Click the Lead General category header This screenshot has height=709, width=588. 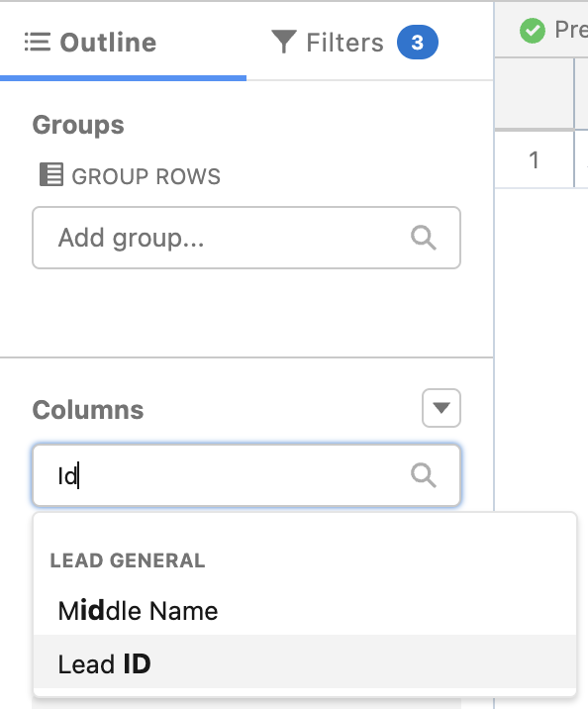tap(128, 560)
